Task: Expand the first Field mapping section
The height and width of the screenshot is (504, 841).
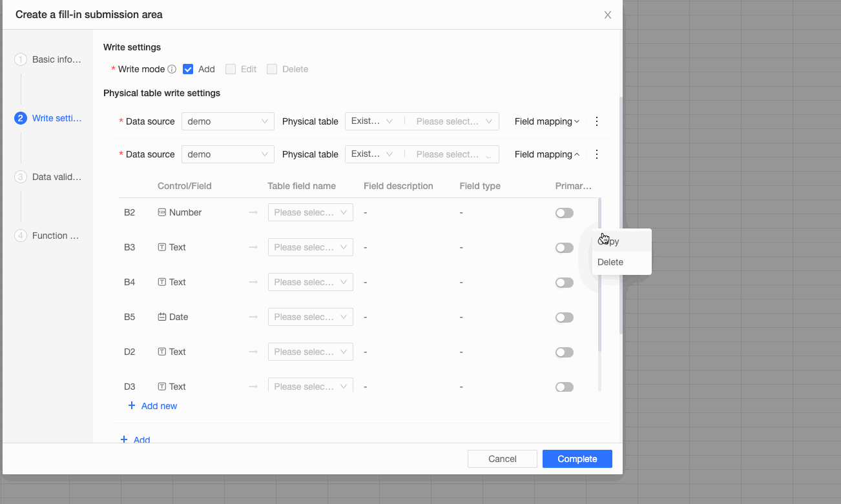Action: click(x=547, y=121)
